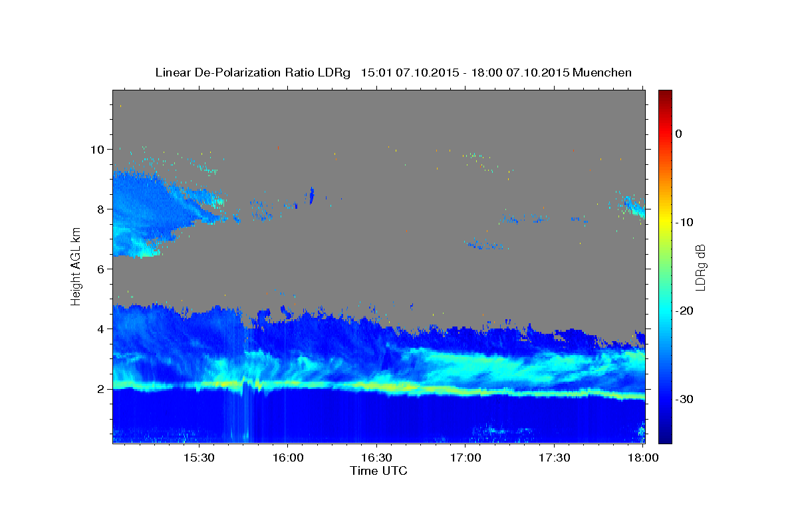Image resolution: width=798 pixels, height=532 pixels.
Task: Click the start time "15:01 07.10.2015" in title
Action: (409, 72)
